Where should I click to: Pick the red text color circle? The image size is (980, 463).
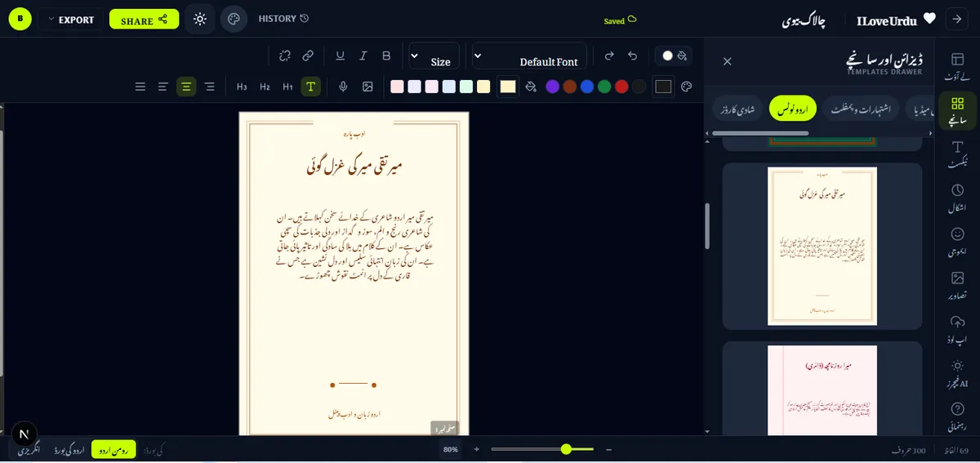(x=621, y=87)
